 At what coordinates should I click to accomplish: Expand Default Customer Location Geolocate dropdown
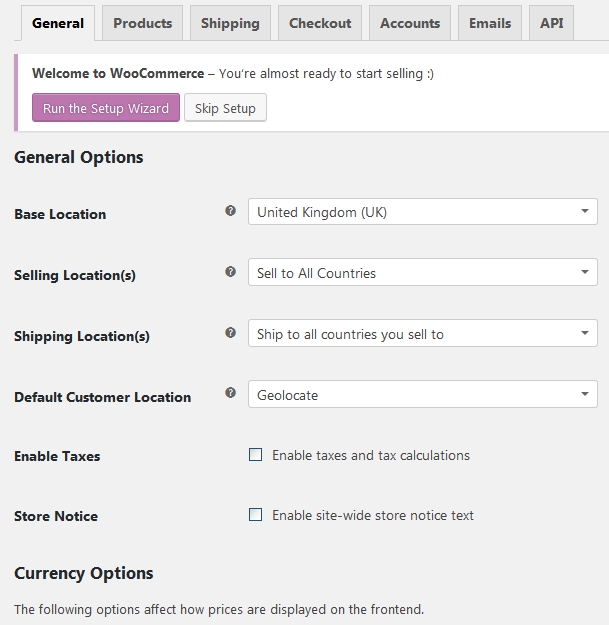[422, 395]
